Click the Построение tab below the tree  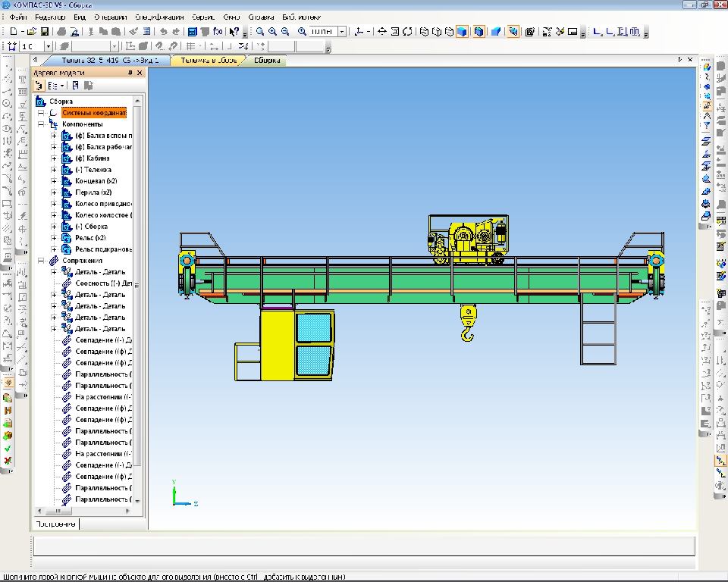pos(55,524)
